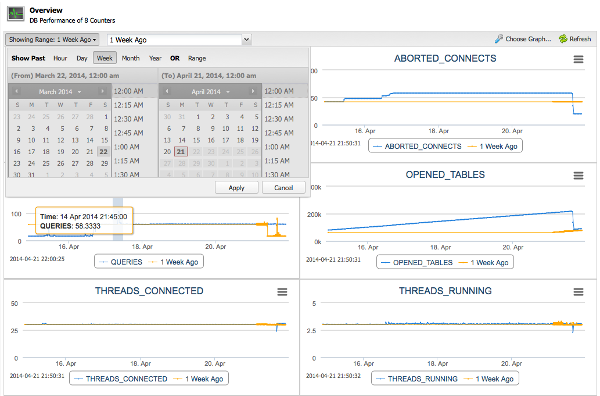
Task: Open the ABORTED_CONNECTS chart hamburger menu
Action: (578, 59)
